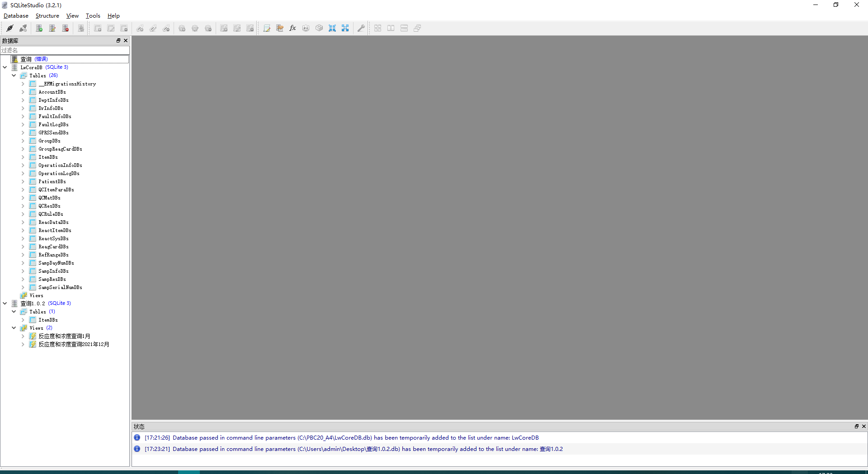Click the Refresh database schema icon

coord(81,28)
